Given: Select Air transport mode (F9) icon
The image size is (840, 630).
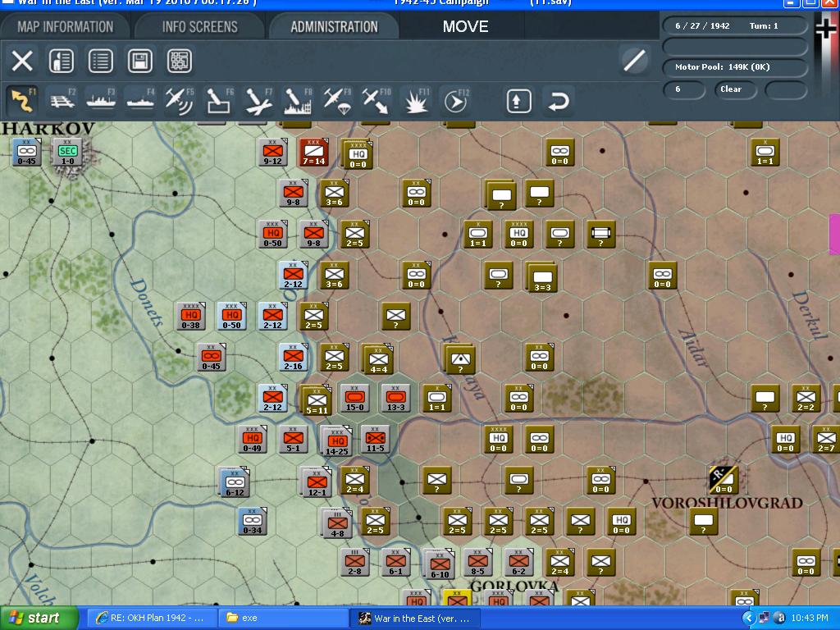Looking at the screenshot, I should tap(337, 101).
